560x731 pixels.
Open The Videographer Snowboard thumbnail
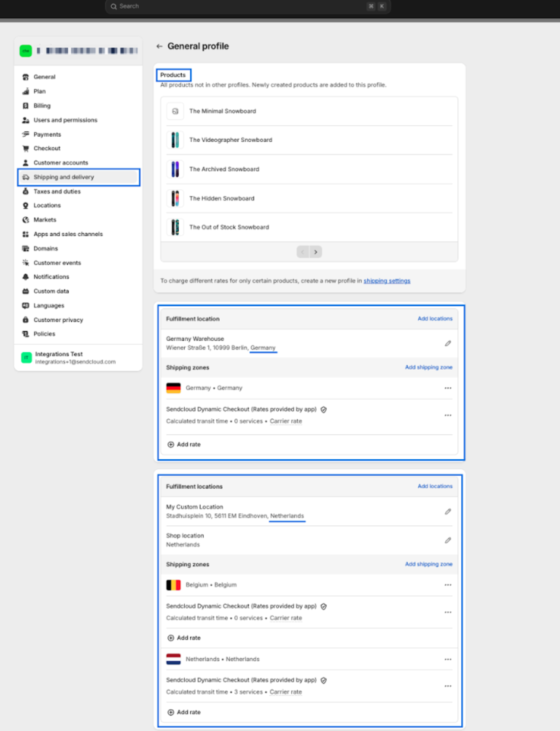click(175, 140)
